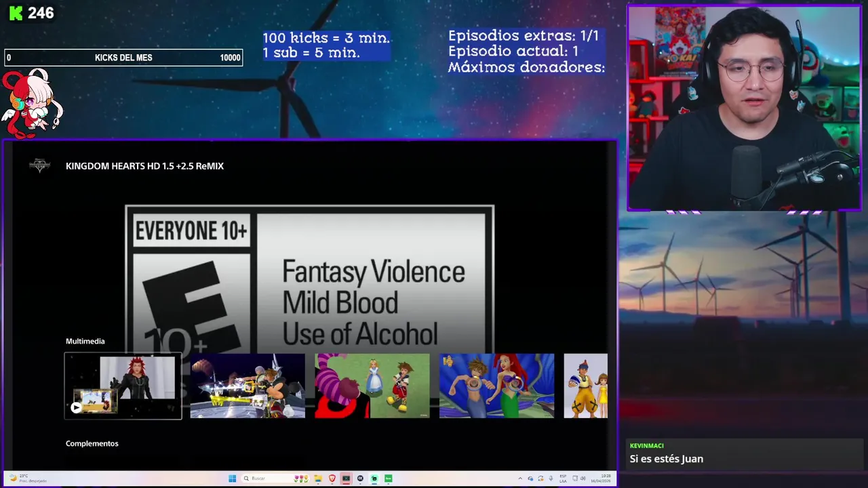The height and width of the screenshot is (488, 868).
Task: Click the '1 sub = 5 min.' text
Action: click(x=311, y=53)
